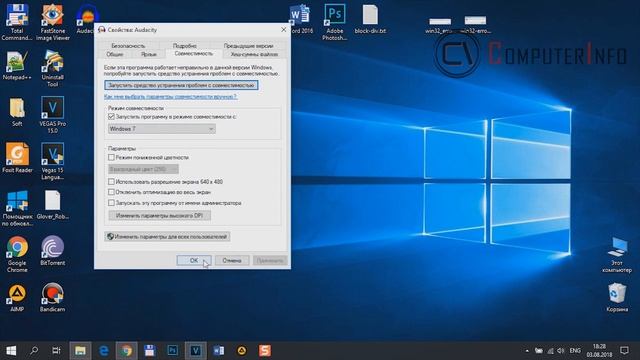The width and height of the screenshot is (640, 360).
Task: Open block-div.txt file on desktop
Action: 370,19
